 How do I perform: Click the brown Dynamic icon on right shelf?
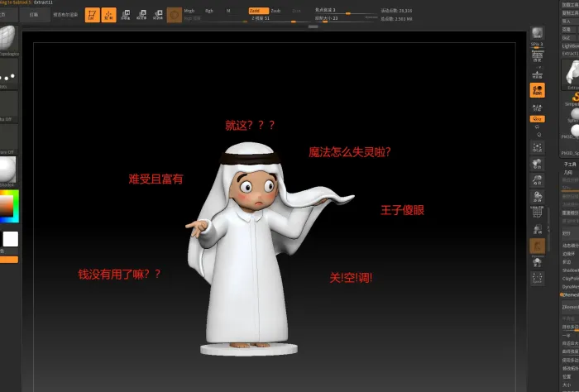538,246
